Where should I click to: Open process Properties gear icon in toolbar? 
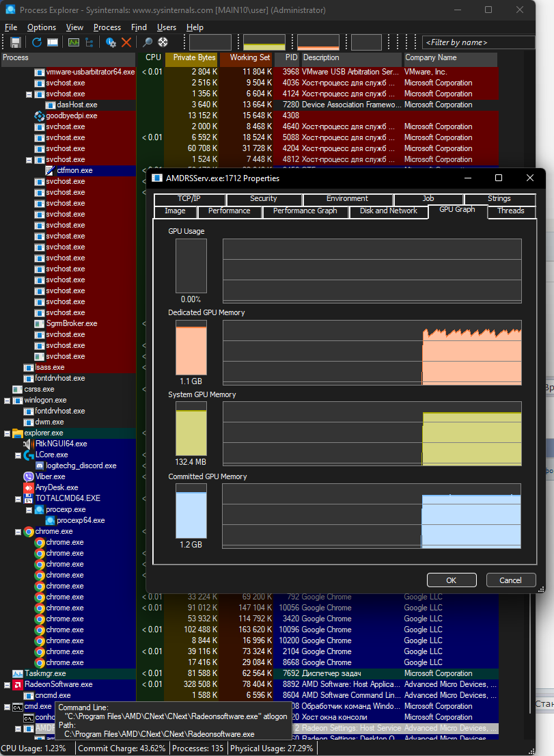click(111, 42)
